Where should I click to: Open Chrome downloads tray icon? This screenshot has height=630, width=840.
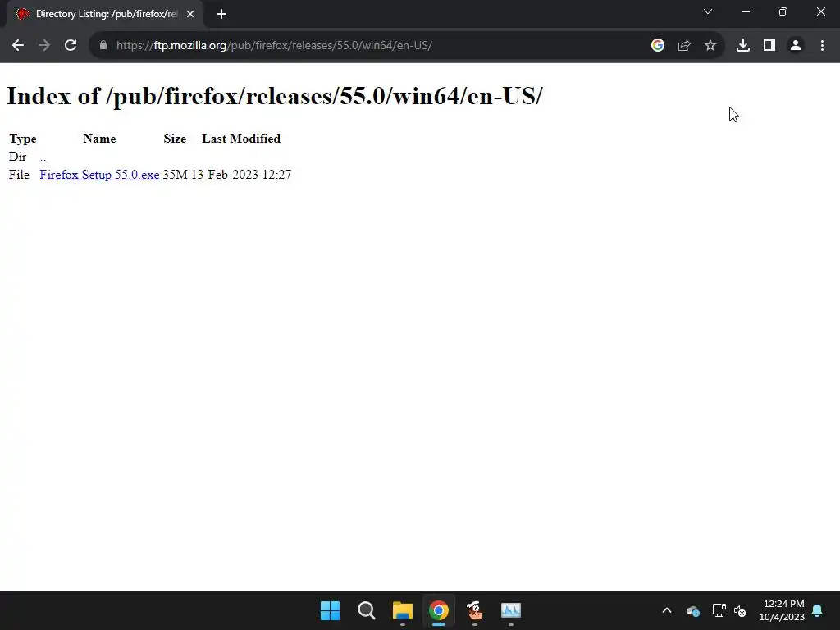[743, 46]
